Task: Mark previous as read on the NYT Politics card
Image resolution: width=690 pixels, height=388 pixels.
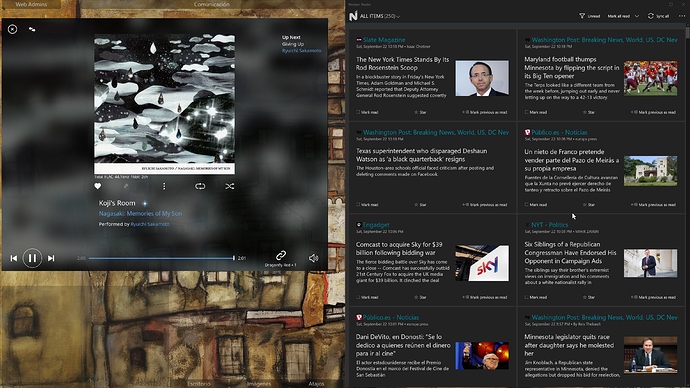Action: 653,297
